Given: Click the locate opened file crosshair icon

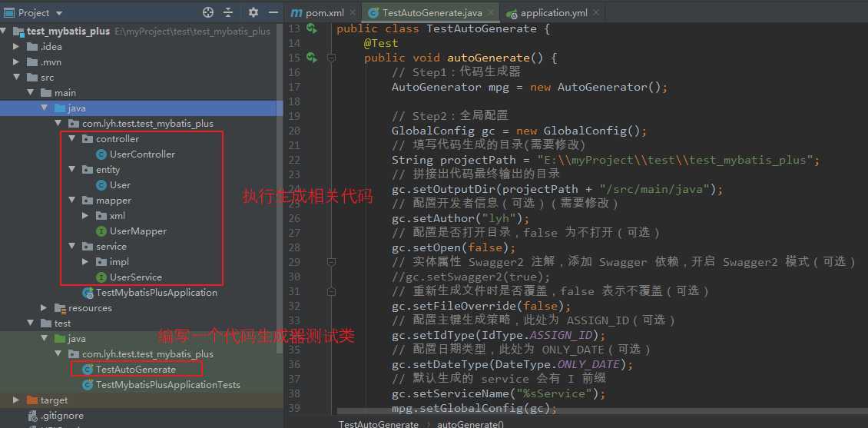Looking at the screenshot, I should point(207,12).
